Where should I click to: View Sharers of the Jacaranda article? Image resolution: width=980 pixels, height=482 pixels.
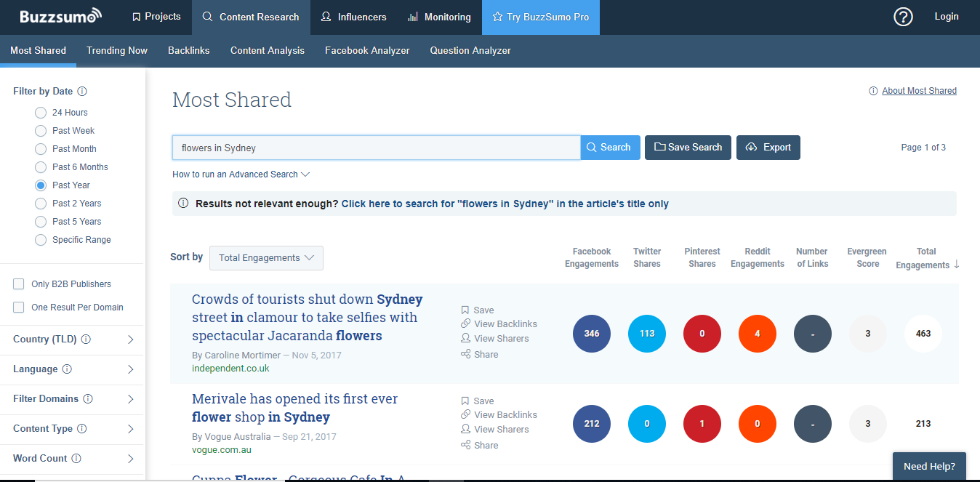495,338
